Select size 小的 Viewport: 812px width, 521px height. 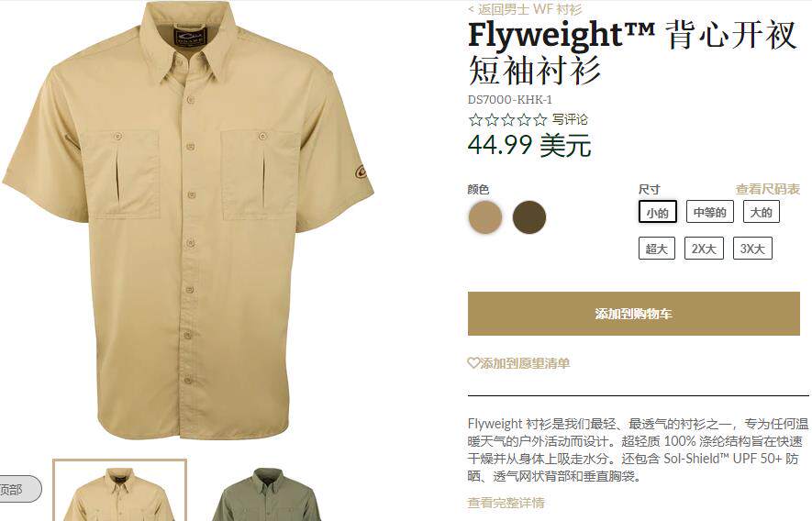(x=657, y=212)
